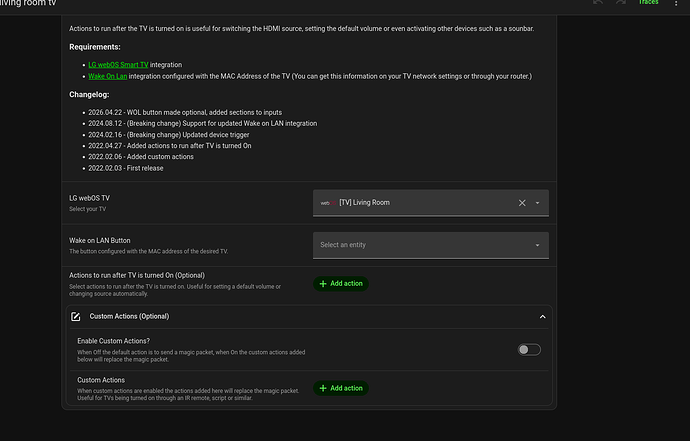
Task: Open the Wake on LAN Button entity dropdown arrow
Action: tap(537, 245)
